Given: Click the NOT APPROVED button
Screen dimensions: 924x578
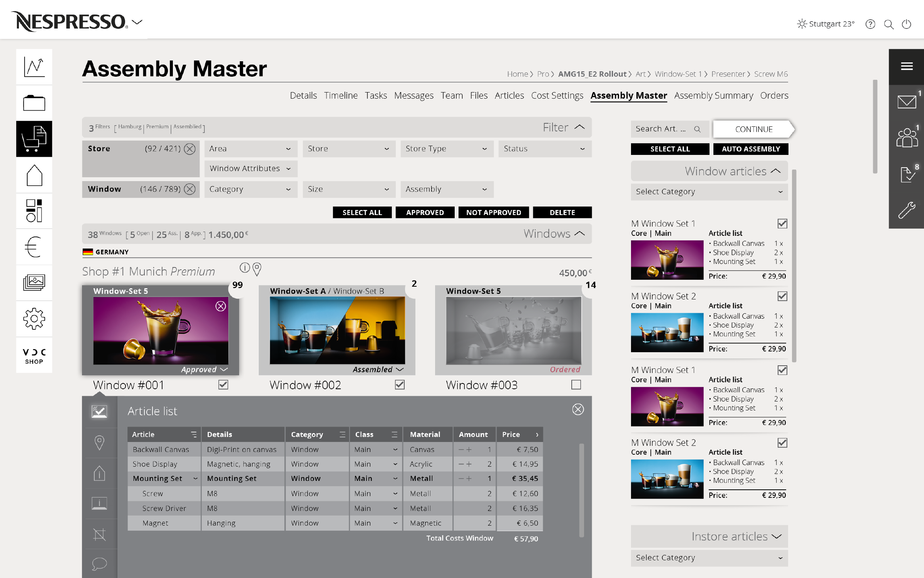Looking at the screenshot, I should (x=493, y=212).
